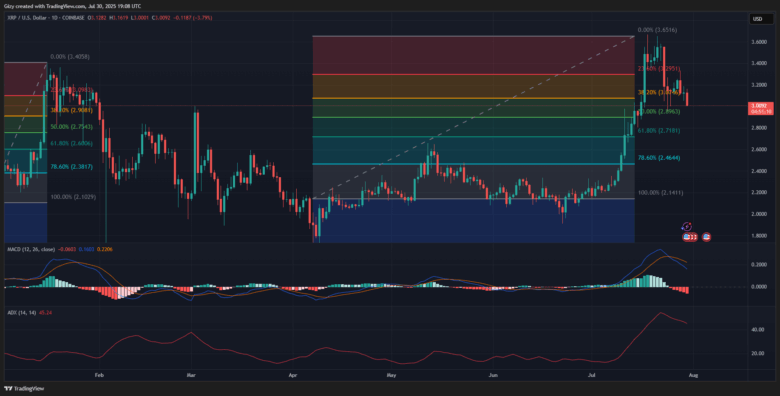Click the MACD signal value 0.2206
Screen dimensions: 780x396
104,249
